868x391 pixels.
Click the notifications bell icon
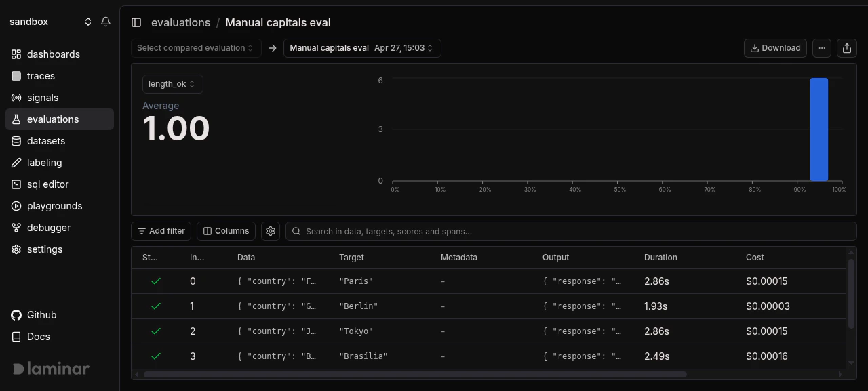pyautogui.click(x=106, y=22)
